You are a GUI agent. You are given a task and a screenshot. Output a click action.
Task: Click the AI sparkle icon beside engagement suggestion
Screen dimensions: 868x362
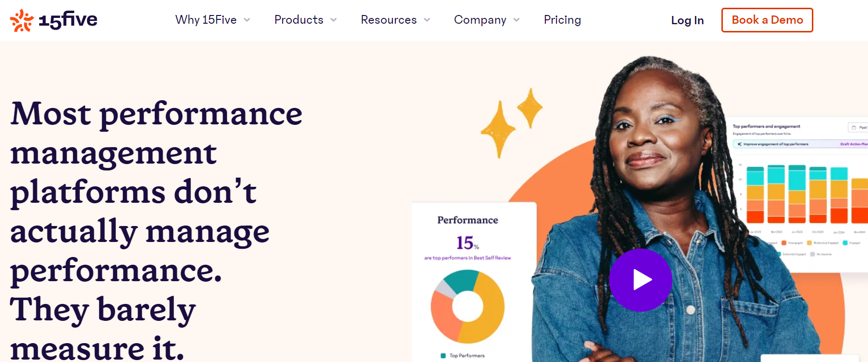click(739, 144)
